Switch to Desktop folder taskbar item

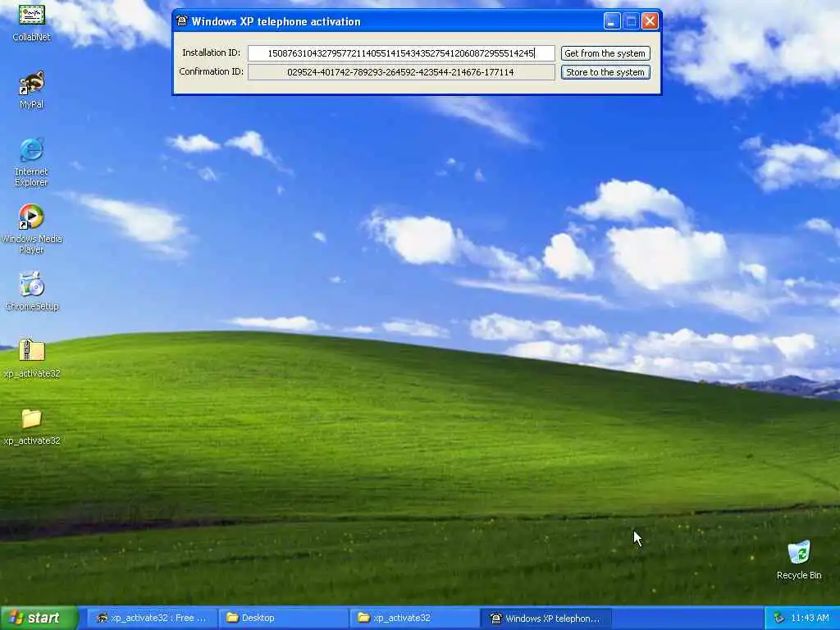(x=283, y=618)
